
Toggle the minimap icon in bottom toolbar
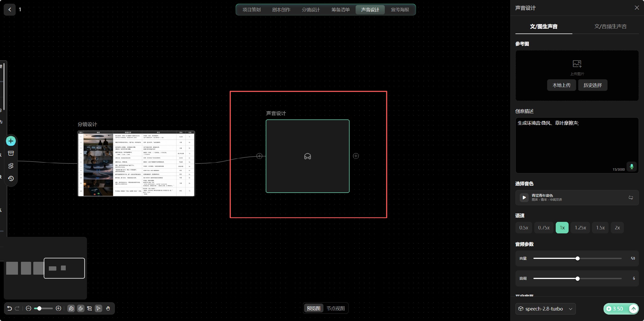tap(71, 308)
